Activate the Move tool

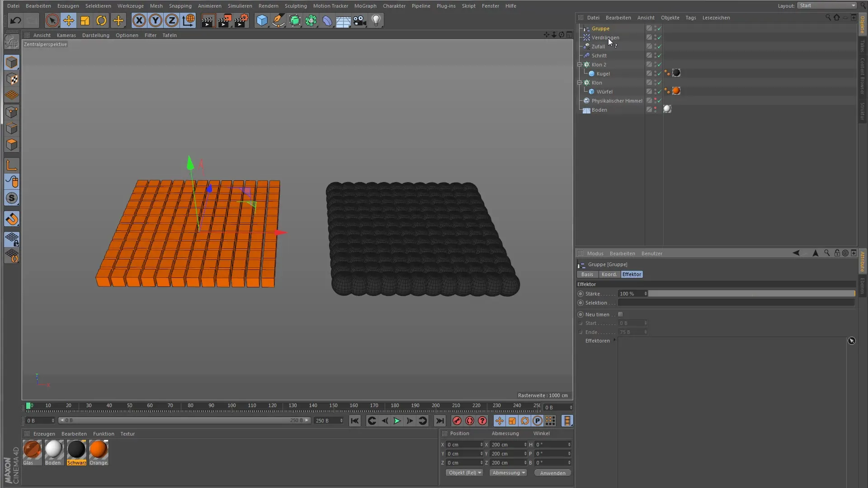click(68, 20)
